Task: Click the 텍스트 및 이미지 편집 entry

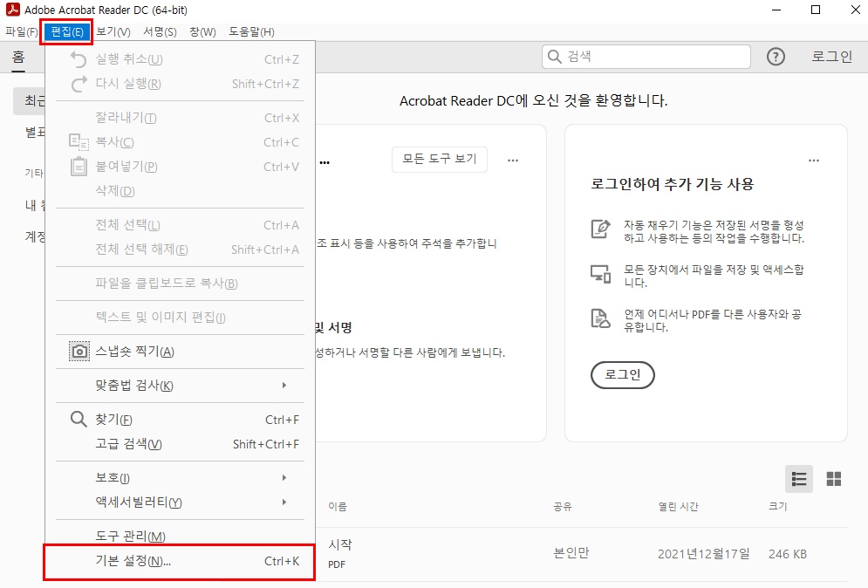Action: pos(180,318)
